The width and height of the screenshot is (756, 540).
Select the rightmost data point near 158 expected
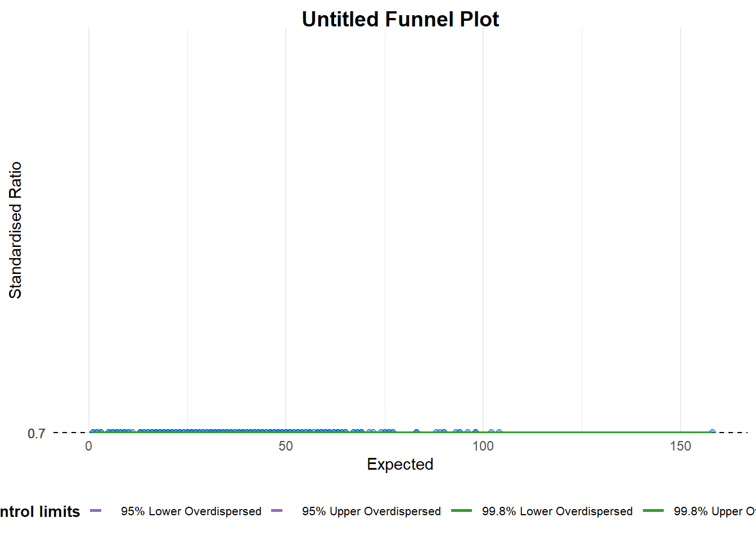[x=712, y=432]
